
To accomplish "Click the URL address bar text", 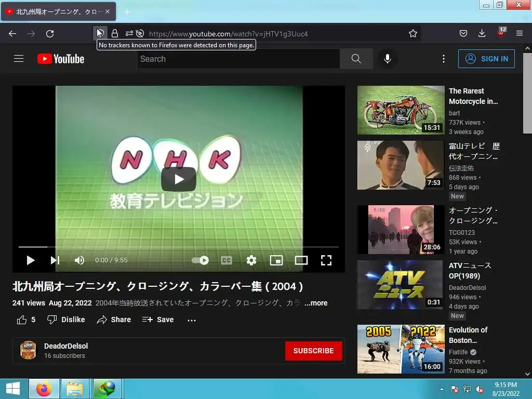I will click(229, 34).
